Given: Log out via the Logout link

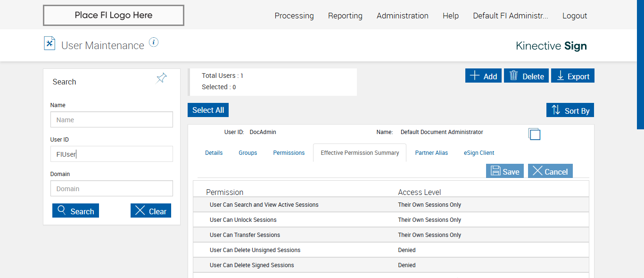Looking at the screenshot, I should (574, 16).
